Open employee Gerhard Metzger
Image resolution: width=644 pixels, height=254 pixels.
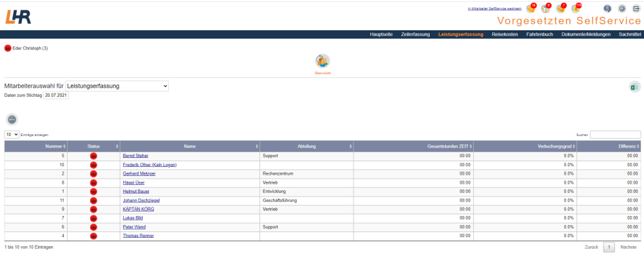(139, 174)
